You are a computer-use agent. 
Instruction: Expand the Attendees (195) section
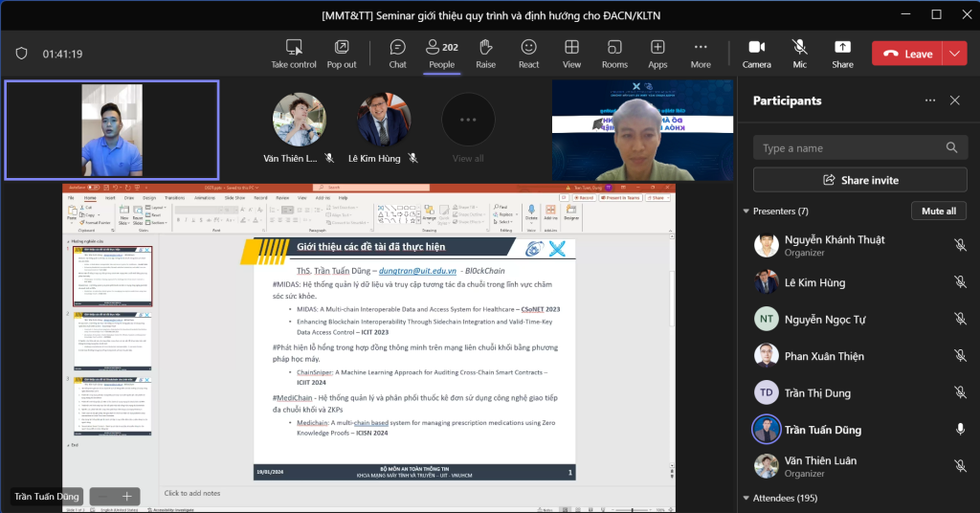(746, 498)
